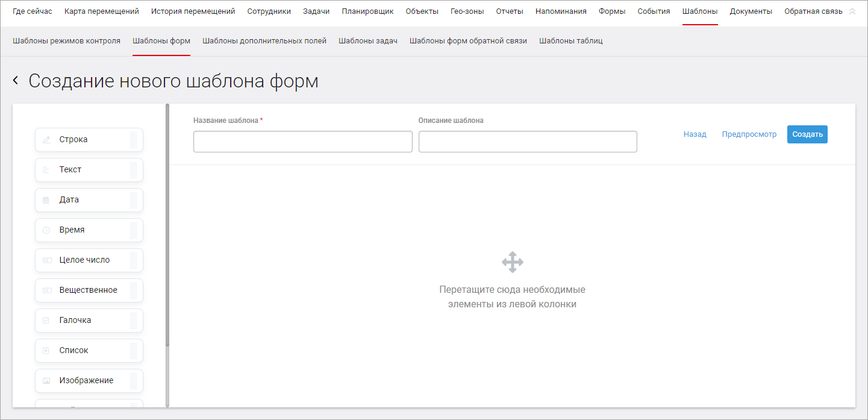Click the picture icon beside Изображение

pyautogui.click(x=46, y=381)
